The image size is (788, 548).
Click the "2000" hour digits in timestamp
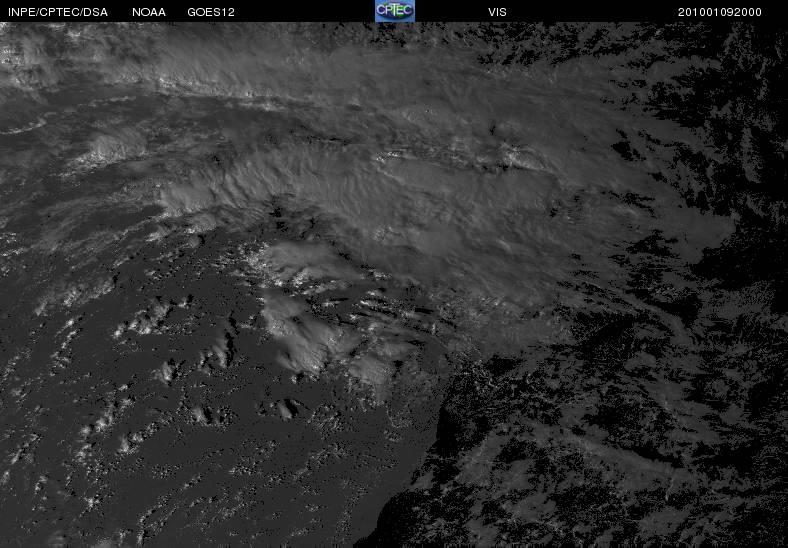(x=748, y=12)
